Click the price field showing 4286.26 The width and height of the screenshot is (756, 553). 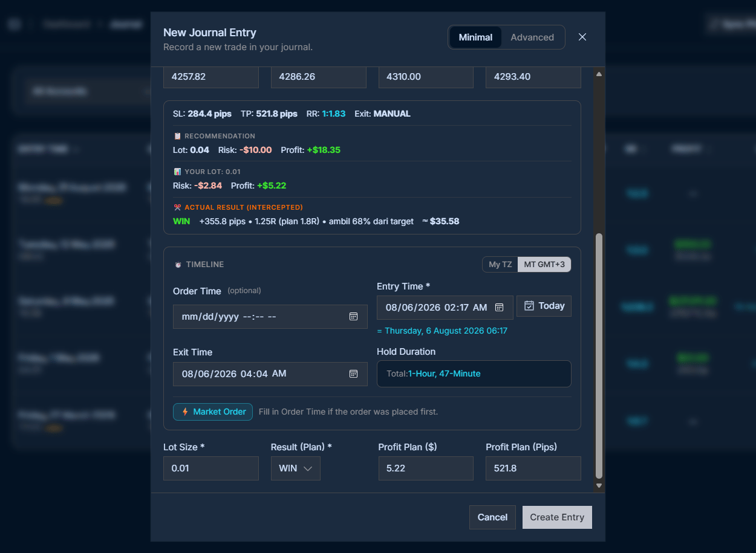[x=319, y=77]
